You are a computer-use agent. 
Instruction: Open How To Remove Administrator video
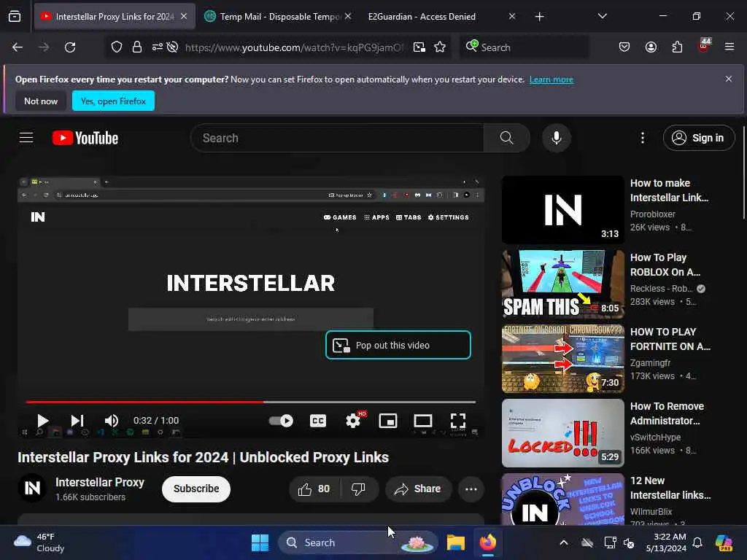coord(562,433)
